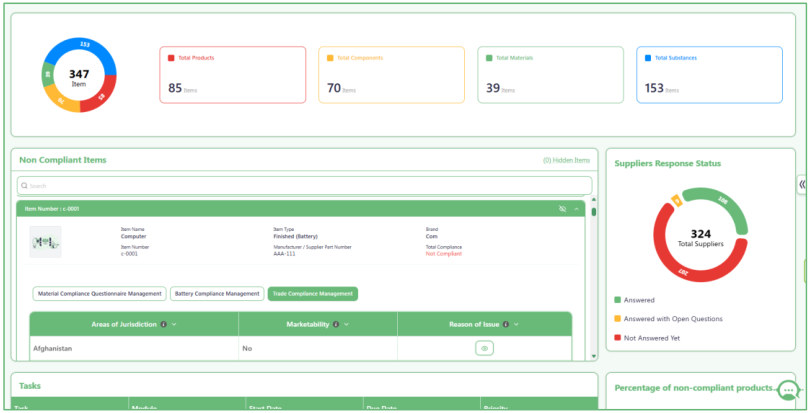The height and width of the screenshot is (413, 810).
Task: Toggle the Answered legend entry
Action: 634,300
